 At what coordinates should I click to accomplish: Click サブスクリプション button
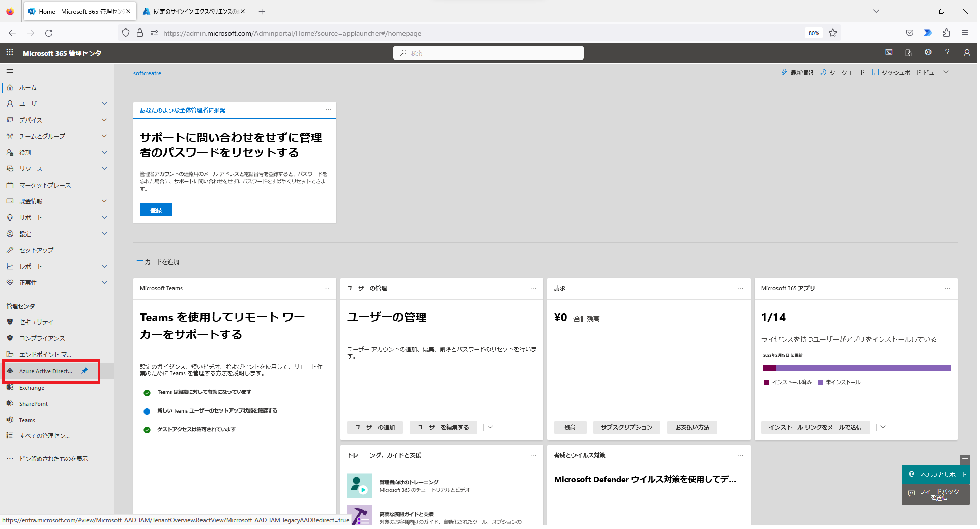[626, 427]
